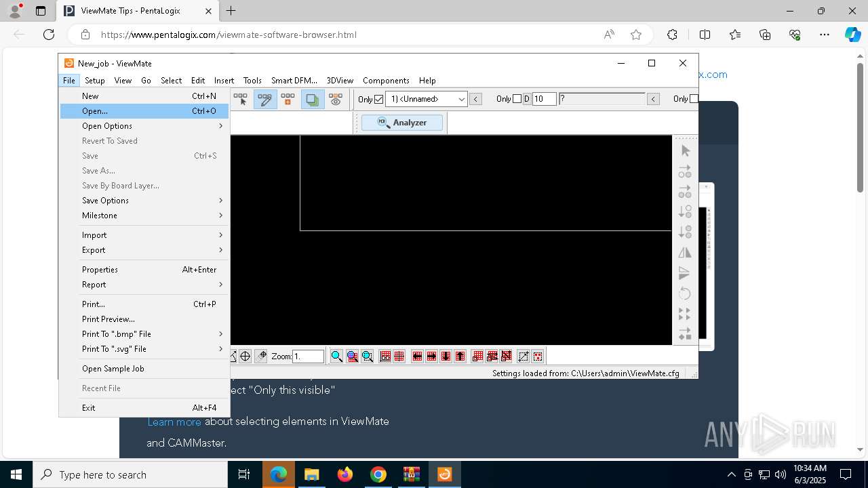Open the Components menu

click(x=386, y=80)
